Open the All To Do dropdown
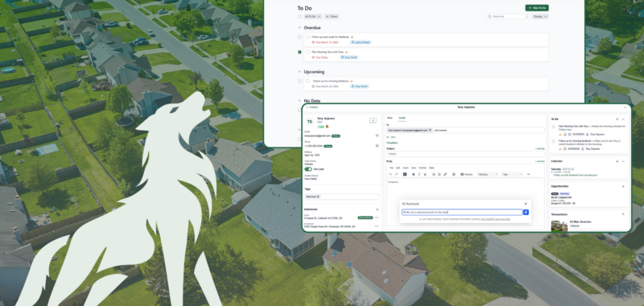The width and height of the screenshot is (644, 306). point(312,16)
